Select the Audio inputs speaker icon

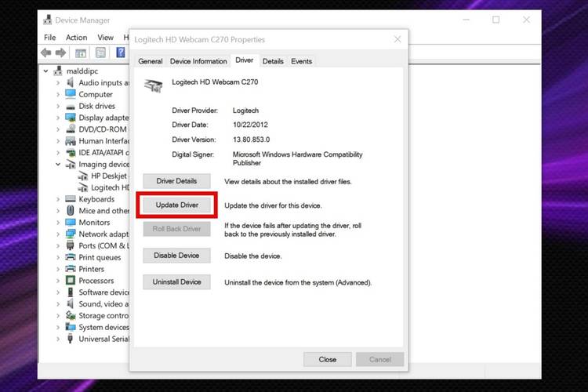tap(70, 82)
